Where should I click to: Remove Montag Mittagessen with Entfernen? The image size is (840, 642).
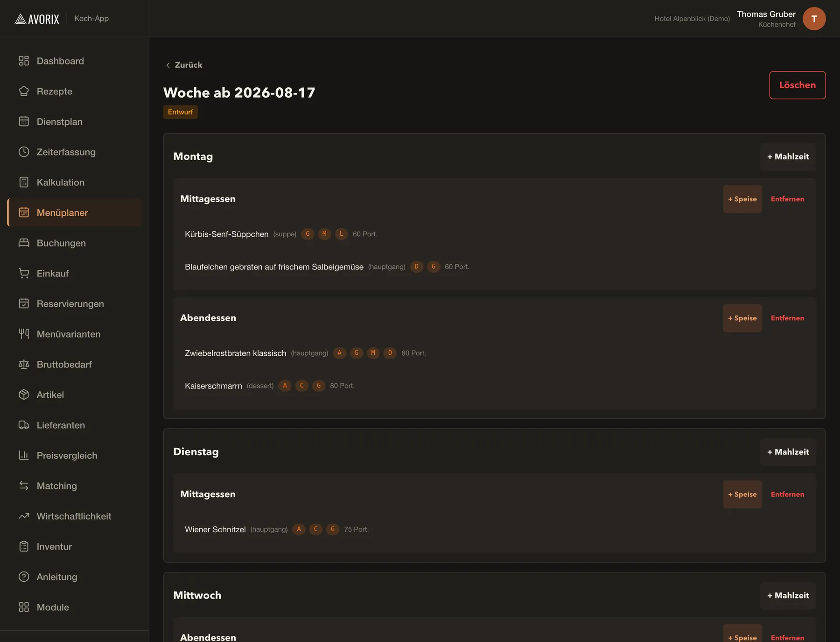click(787, 199)
